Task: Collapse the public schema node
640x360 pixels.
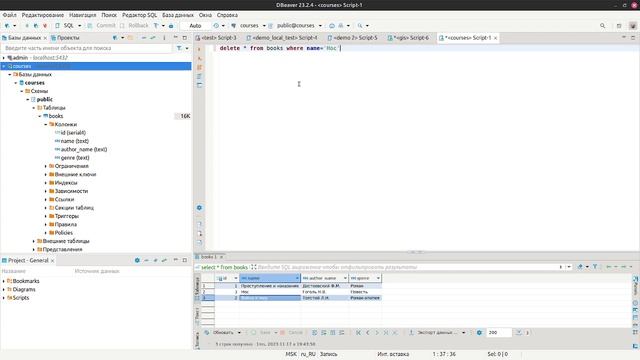Action: pos(28,100)
